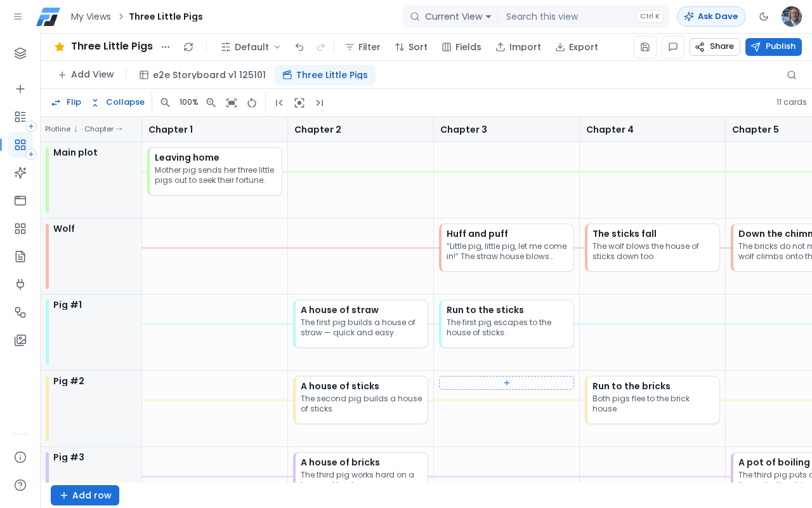The width and height of the screenshot is (812, 508).
Task: Expand the Current View search scope dropdown
Action: pyautogui.click(x=458, y=17)
